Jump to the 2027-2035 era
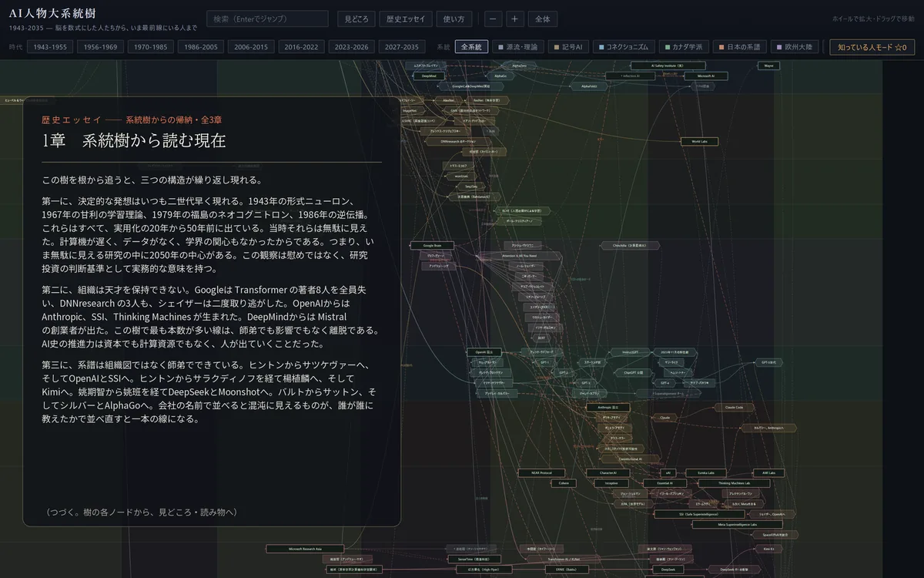 (402, 47)
